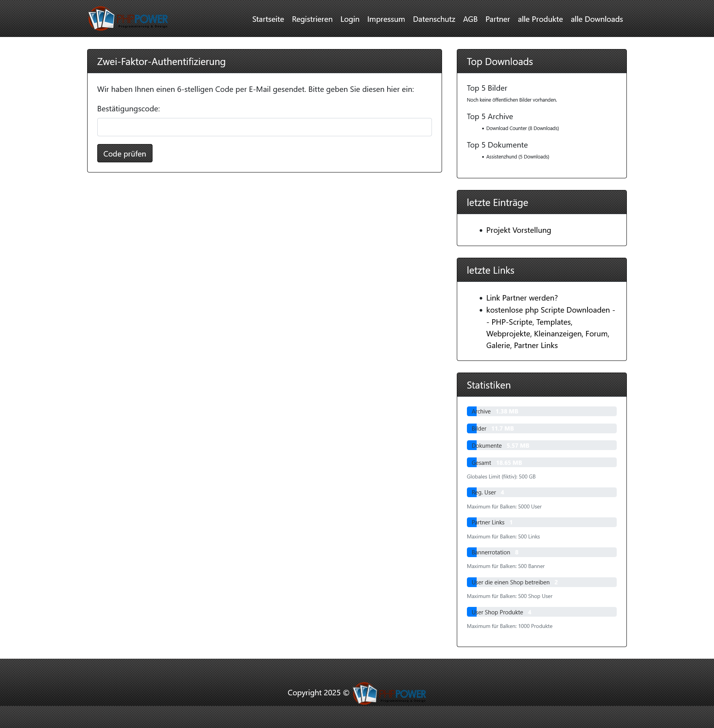Screen dimensions: 714x728
Task: Open the Impressum page
Action: [x=386, y=19]
